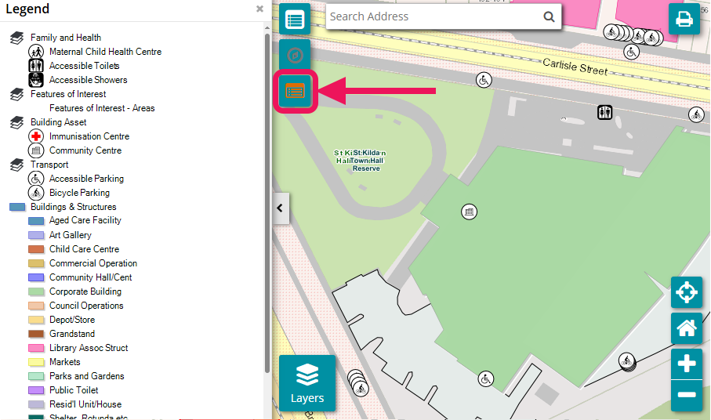Pan the map with the four-arrow button
711x420 pixels.
coord(687,293)
